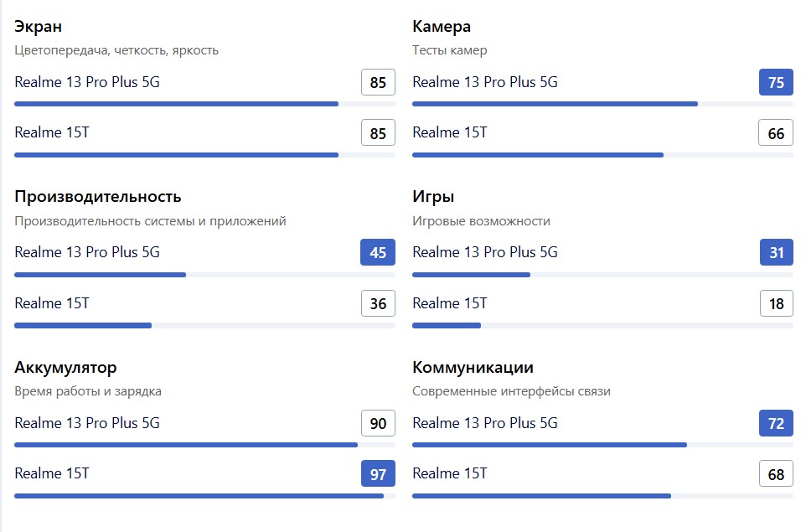Click battery score badge 97
806x532 pixels.
click(378, 474)
